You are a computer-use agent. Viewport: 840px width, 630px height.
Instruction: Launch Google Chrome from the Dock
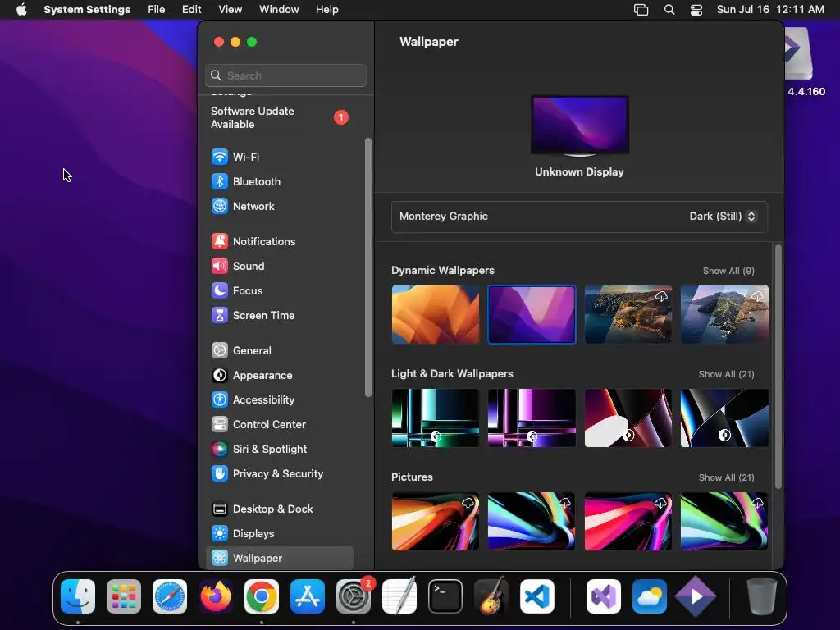tap(262, 596)
